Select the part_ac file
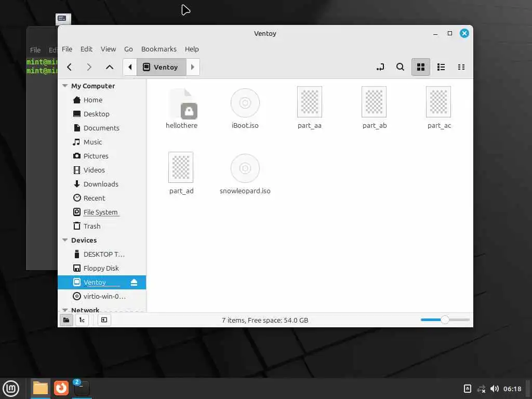 [x=438, y=109]
